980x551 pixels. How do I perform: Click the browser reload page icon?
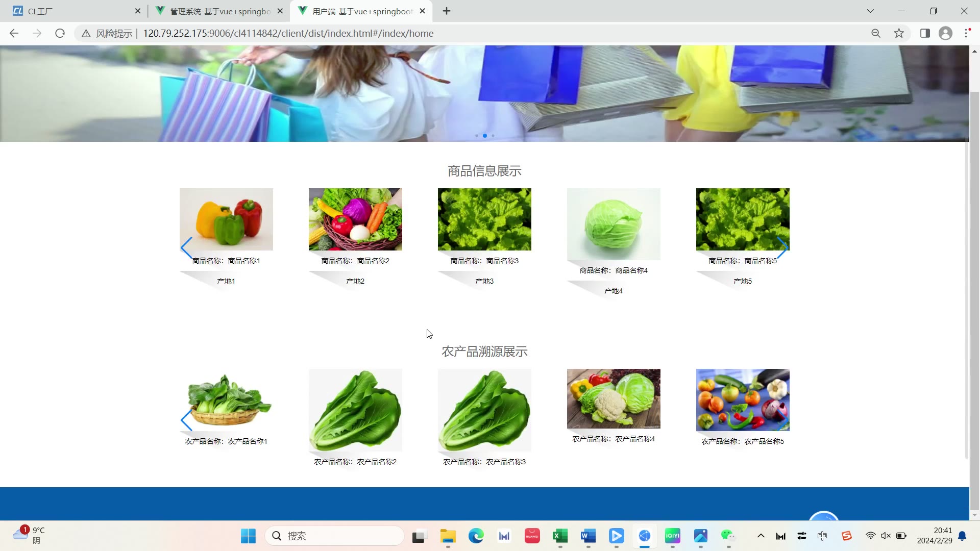point(60,33)
